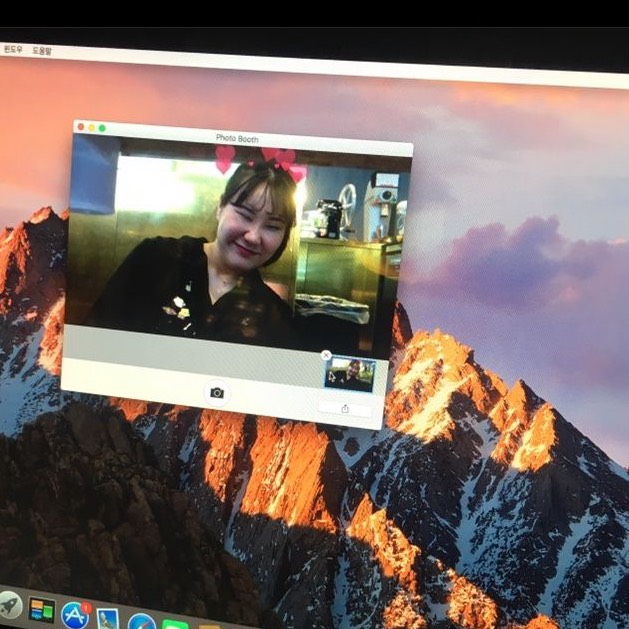Open the green Messages icon in the Dock
The image size is (629, 629).
point(175,624)
